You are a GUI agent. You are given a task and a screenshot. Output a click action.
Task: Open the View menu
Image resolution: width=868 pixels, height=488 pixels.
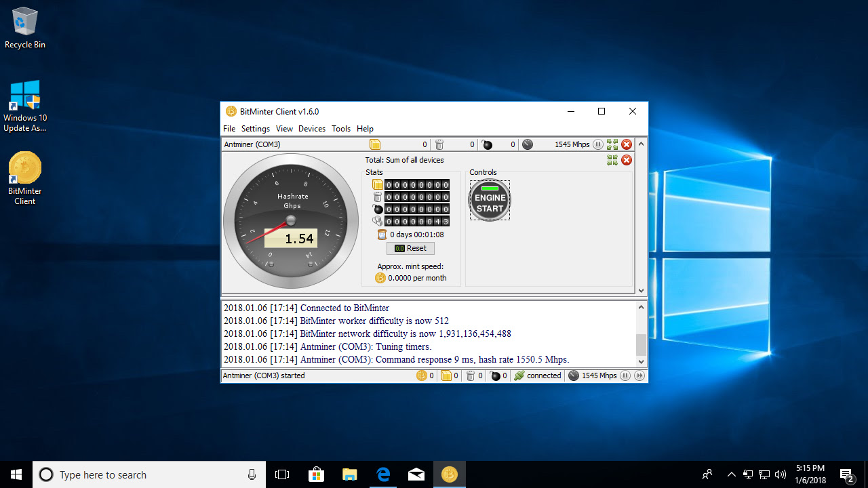point(284,129)
